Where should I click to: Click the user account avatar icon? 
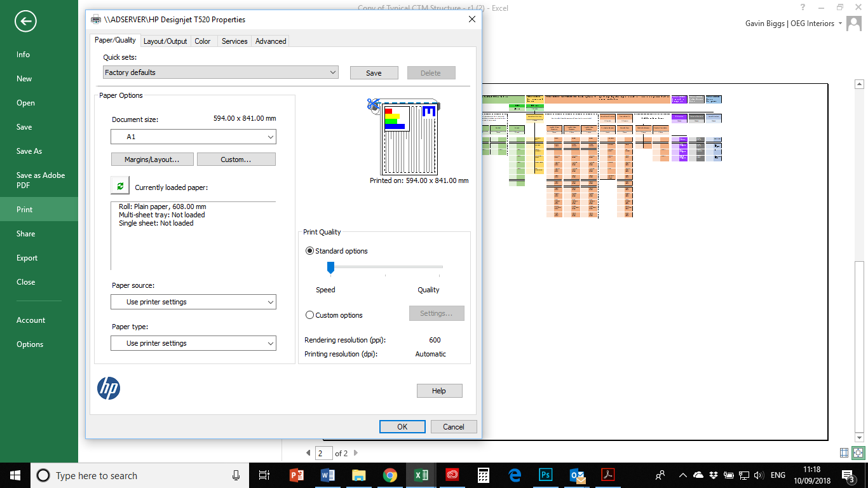click(853, 24)
